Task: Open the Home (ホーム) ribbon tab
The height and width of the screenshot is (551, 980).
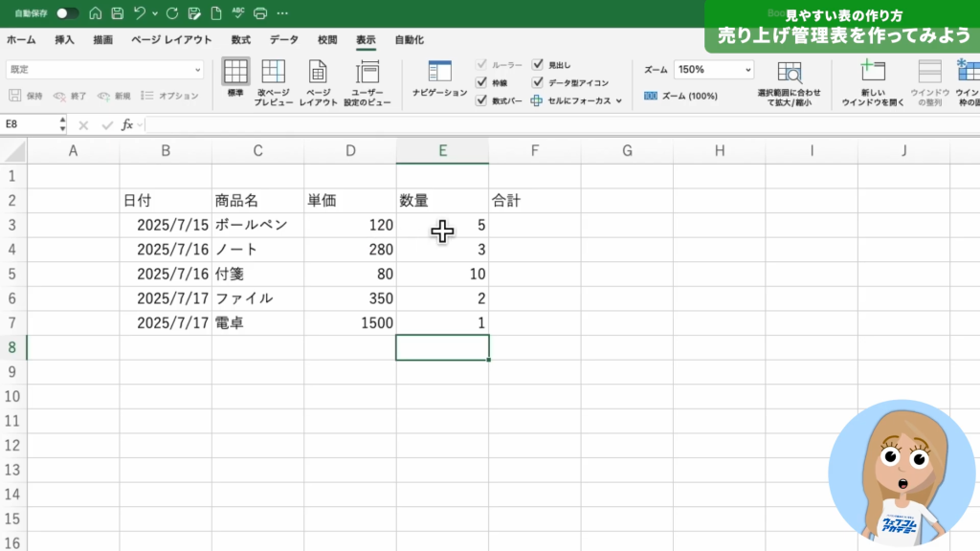Action: click(21, 40)
